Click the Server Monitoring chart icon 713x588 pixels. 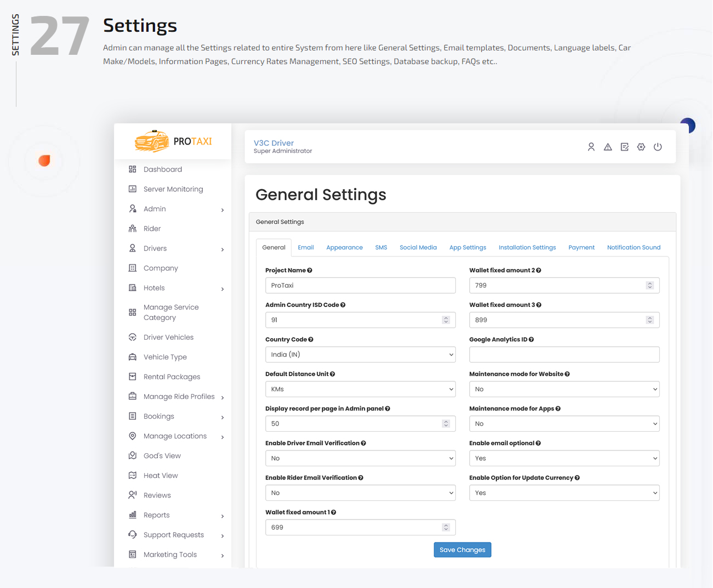pyautogui.click(x=133, y=189)
